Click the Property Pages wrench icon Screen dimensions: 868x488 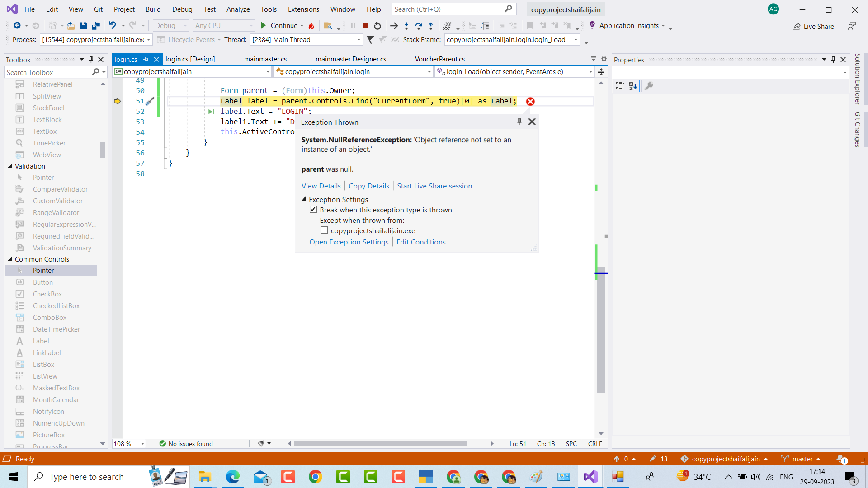(x=649, y=86)
